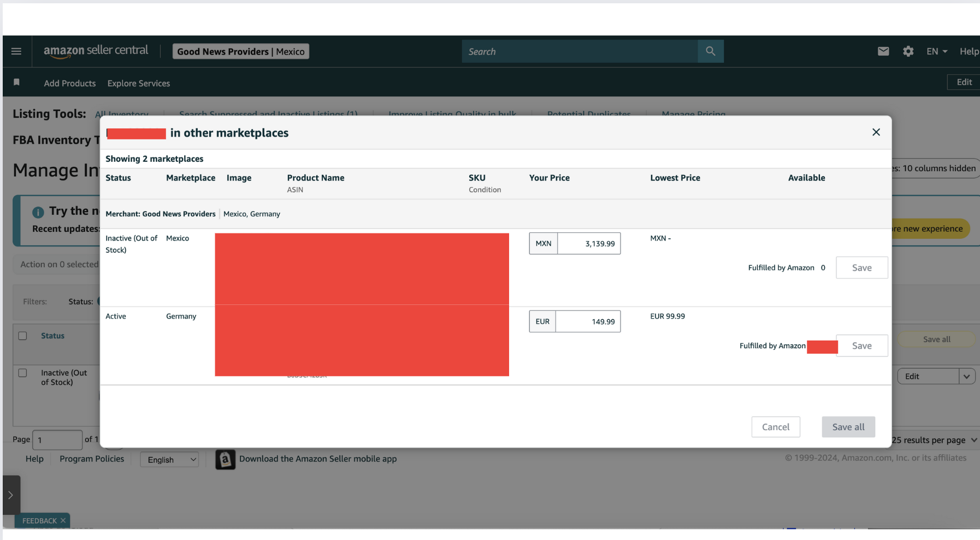
Task: Open the EN language dropdown
Action: coord(936,51)
